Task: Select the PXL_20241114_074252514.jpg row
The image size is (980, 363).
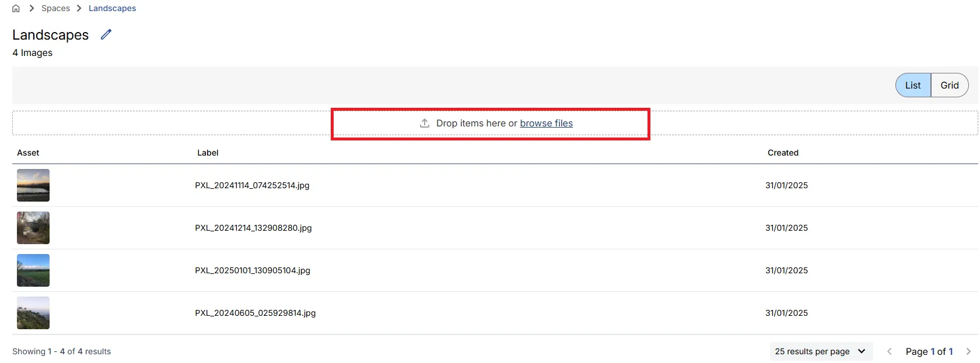Action: (x=252, y=185)
